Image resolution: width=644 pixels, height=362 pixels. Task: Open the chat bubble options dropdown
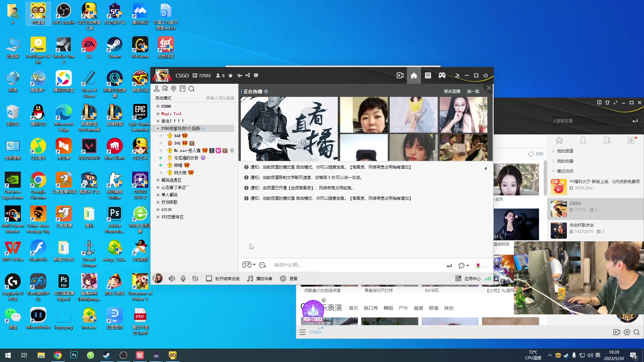(x=464, y=265)
